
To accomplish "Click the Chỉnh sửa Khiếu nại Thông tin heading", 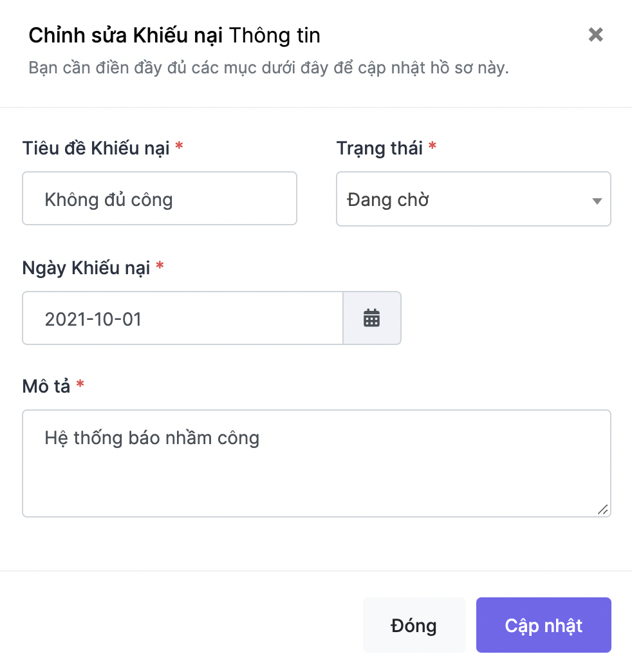I will click(174, 35).
